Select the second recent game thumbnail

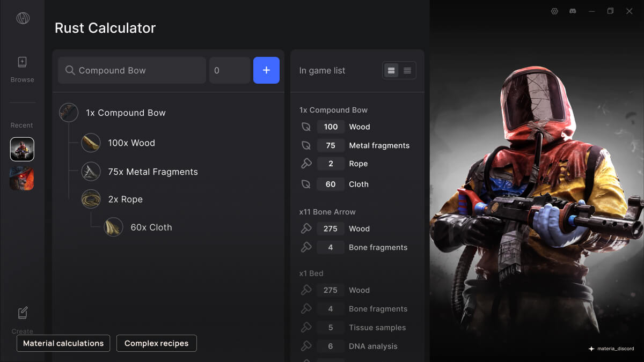pyautogui.click(x=22, y=178)
